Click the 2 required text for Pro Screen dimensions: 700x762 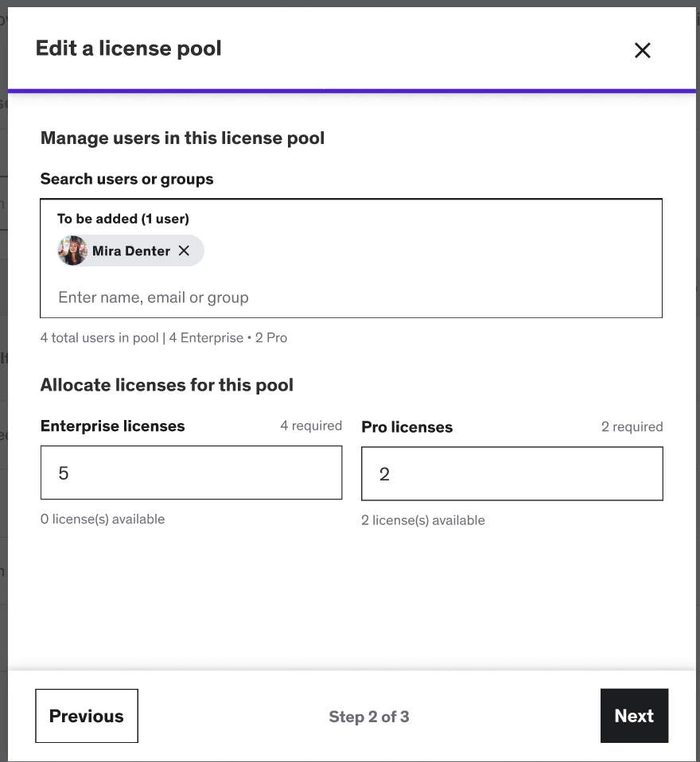pyautogui.click(x=632, y=427)
